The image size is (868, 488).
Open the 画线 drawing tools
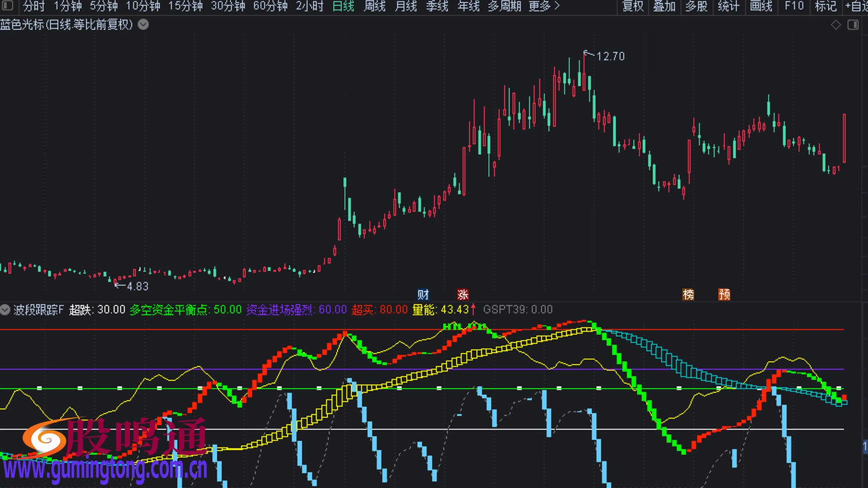tap(761, 6)
